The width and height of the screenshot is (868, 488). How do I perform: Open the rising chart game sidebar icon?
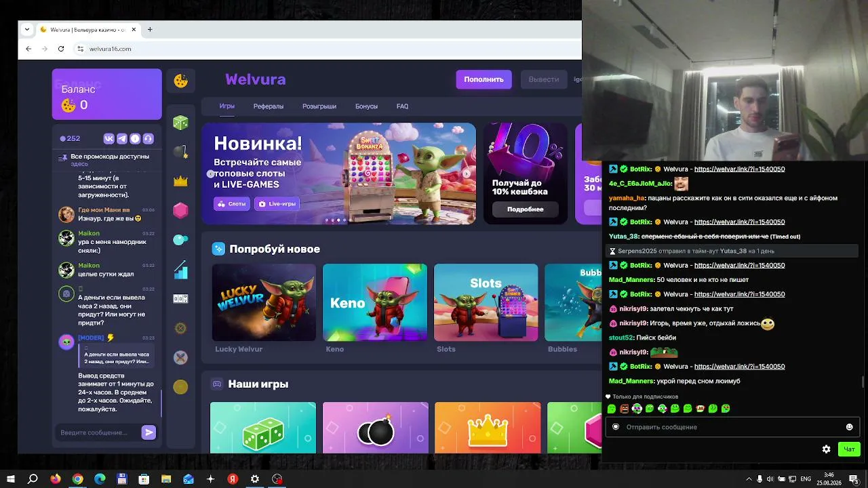(x=180, y=269)
